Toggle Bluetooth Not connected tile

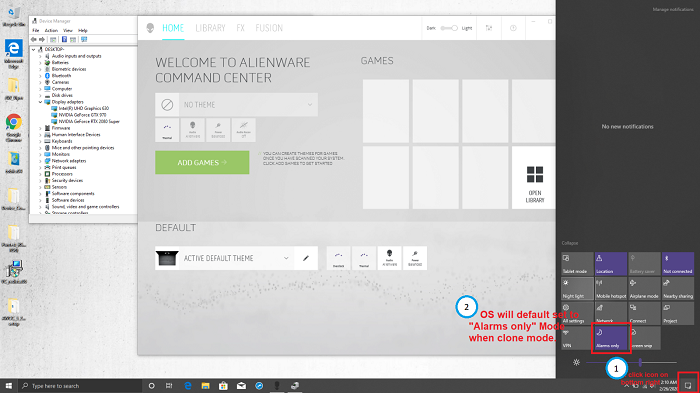pyautogui.click(x=678, y=263)
